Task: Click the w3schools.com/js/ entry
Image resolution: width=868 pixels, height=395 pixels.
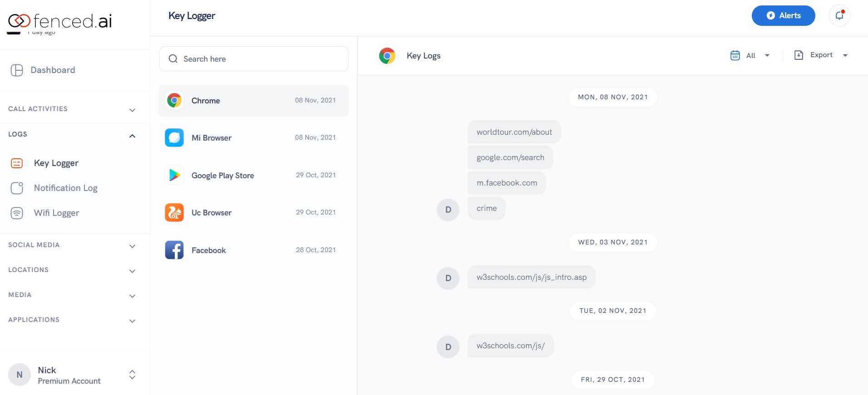Action: (511, 346)
